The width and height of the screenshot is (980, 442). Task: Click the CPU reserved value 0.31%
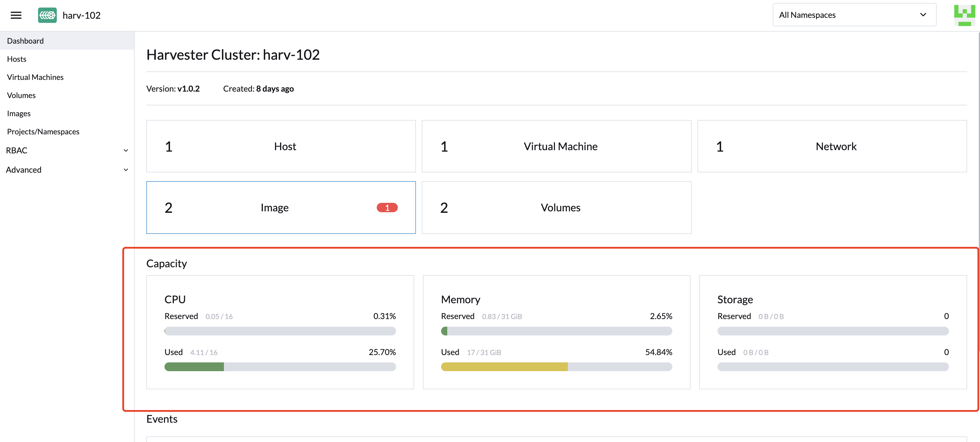(x=384, y=316)
